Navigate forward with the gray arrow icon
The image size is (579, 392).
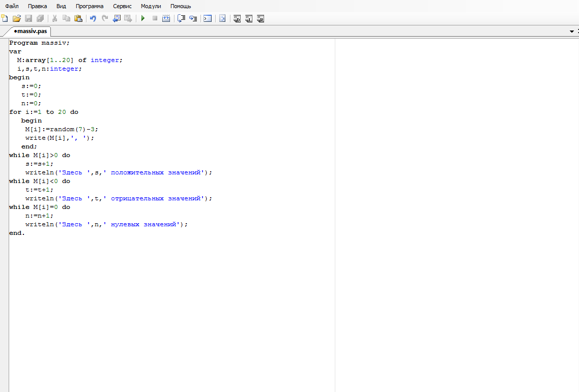click(128, 18)
